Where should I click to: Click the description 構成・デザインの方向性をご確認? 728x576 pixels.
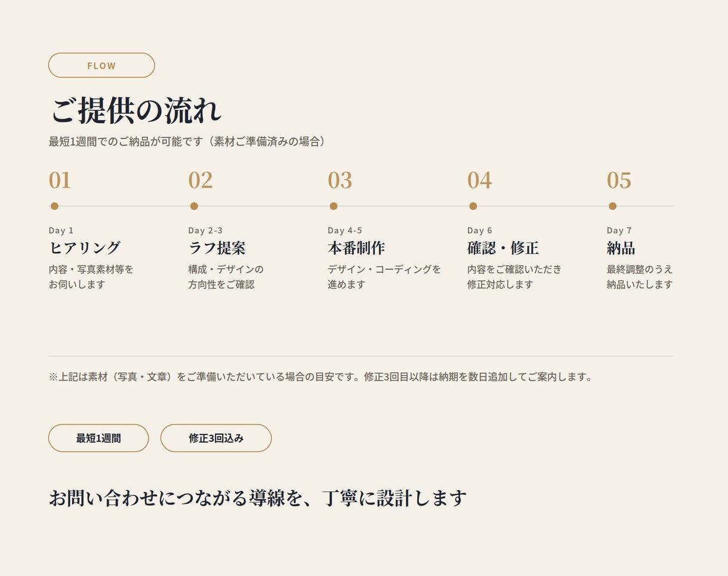[x=226, y=277]
